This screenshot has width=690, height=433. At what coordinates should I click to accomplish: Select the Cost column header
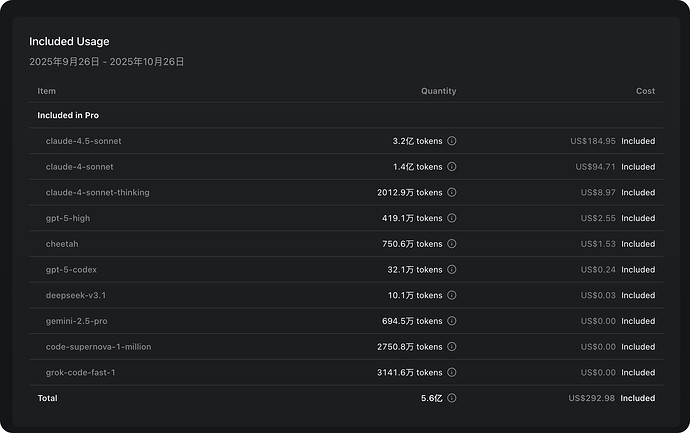(645, 91)
